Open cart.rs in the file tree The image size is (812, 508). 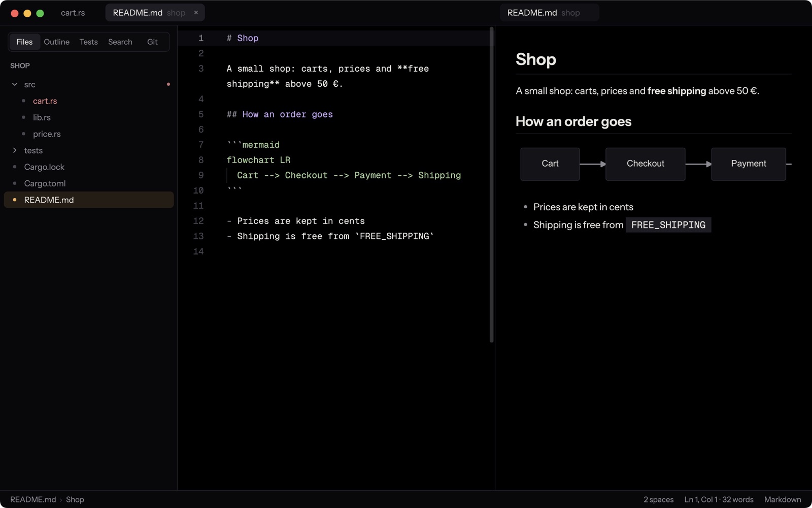(x=89, y=101)
